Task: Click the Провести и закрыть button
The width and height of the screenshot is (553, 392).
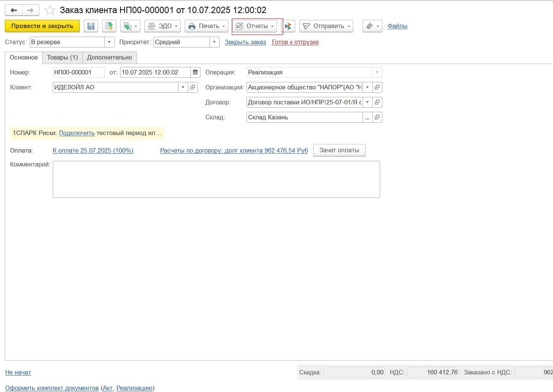Action: pyautogui.click(x=42, y=26)
